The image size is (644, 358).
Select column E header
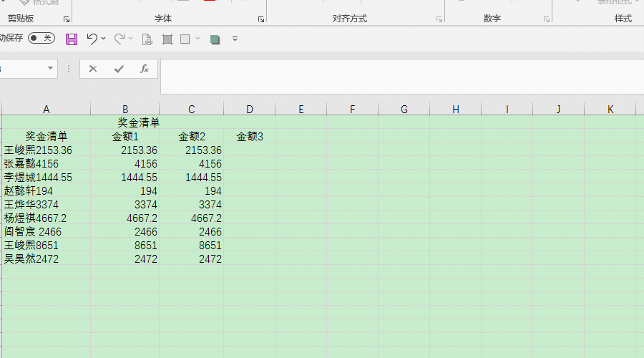301,110
